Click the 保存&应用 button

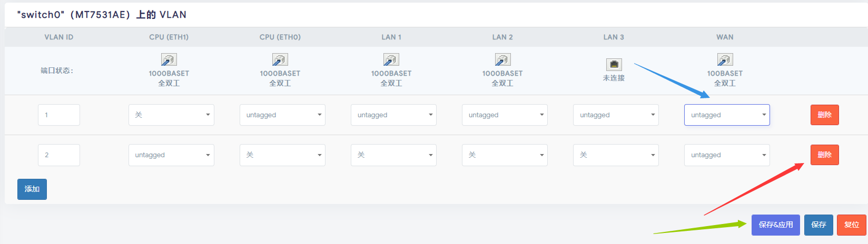point(776,225)
